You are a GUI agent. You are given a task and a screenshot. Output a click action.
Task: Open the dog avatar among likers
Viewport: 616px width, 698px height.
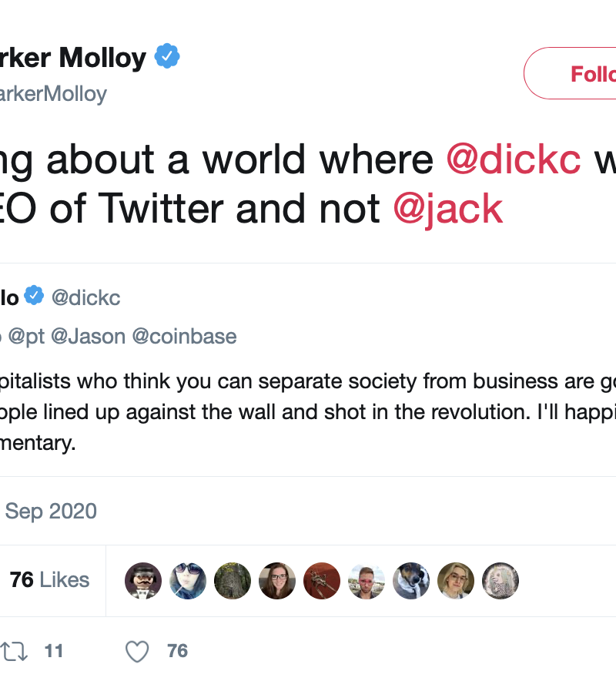pyautogui.click(x=411, y=581)
